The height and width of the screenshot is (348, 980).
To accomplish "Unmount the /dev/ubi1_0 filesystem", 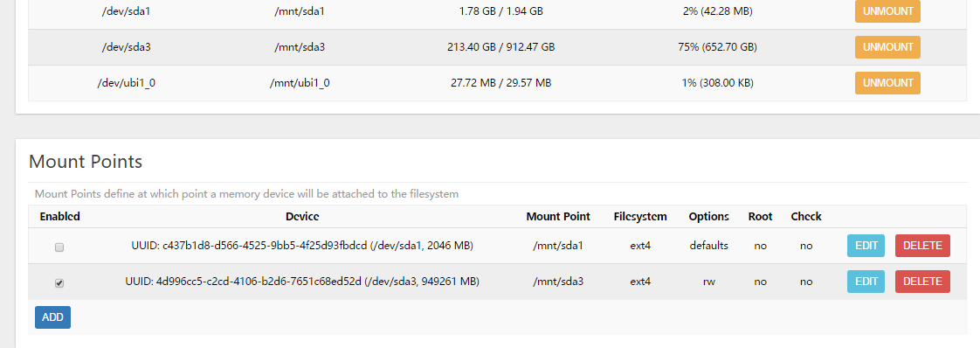I will point(887,82).
